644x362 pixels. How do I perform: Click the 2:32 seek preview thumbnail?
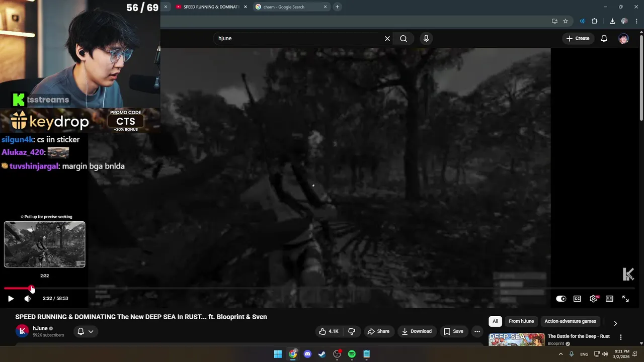tap(45, 244)
